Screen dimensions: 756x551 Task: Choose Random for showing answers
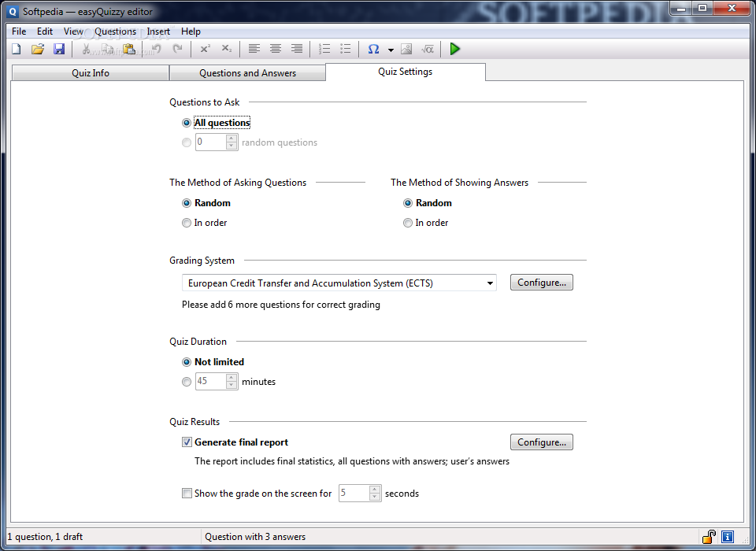(408, 203)
